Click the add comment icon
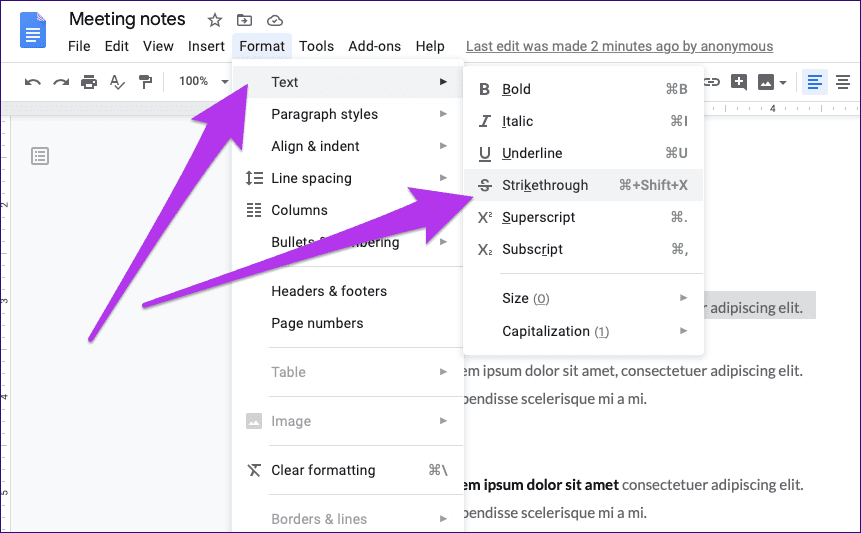The image size is (861, 533). coord(739,82)
